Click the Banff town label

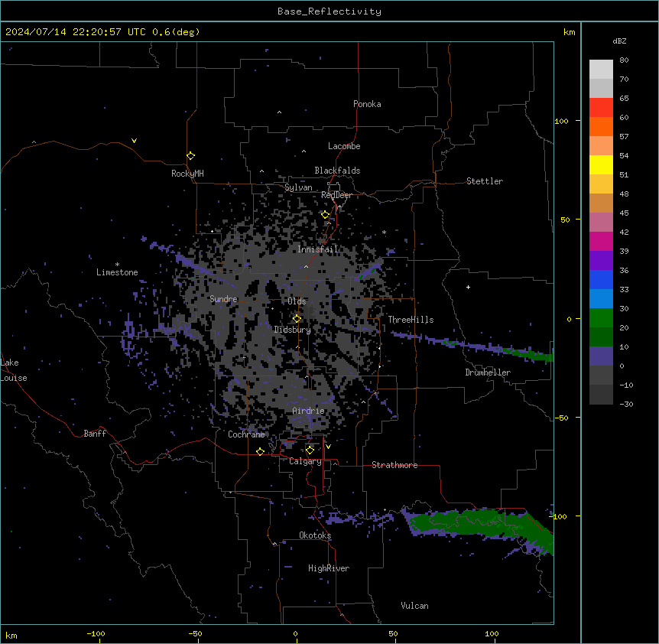(95, 434)
